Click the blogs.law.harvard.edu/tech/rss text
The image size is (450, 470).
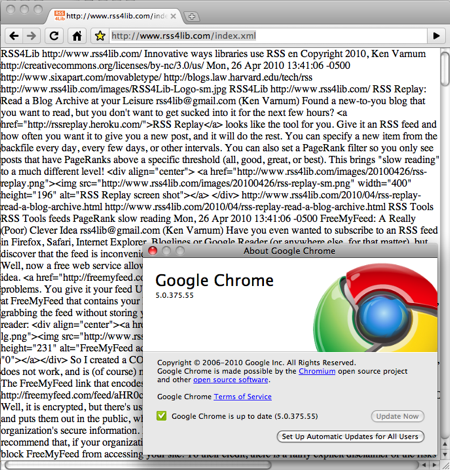(x=238, y=77)
